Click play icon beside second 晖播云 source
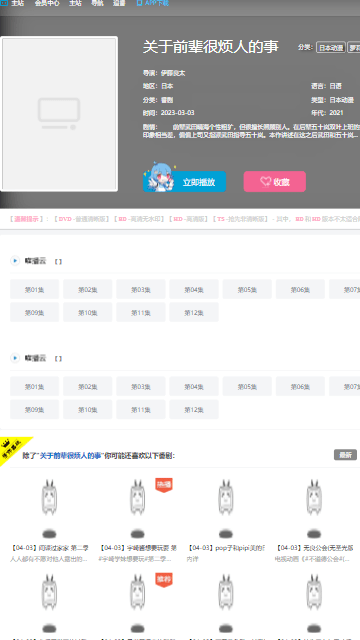The height and width of the screenshot is (640, 360). (15, 358)
